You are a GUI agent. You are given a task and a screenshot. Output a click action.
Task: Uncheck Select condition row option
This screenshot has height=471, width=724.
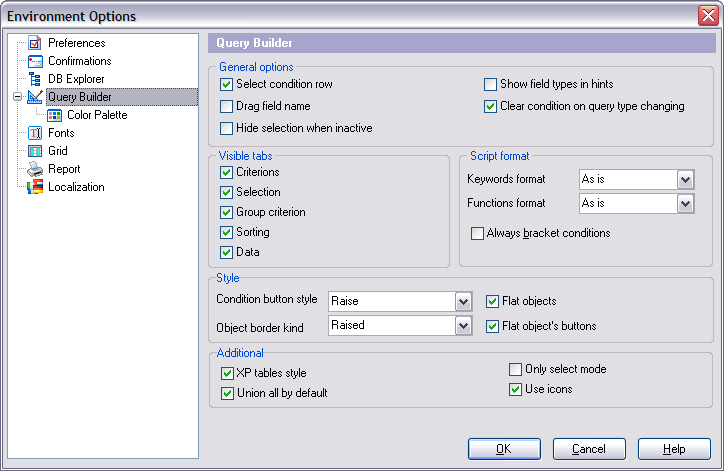pos(227,84)
